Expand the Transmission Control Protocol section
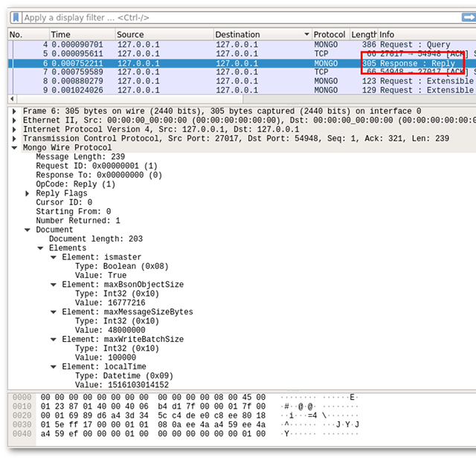The image size is (476, 460). (16, 138)
